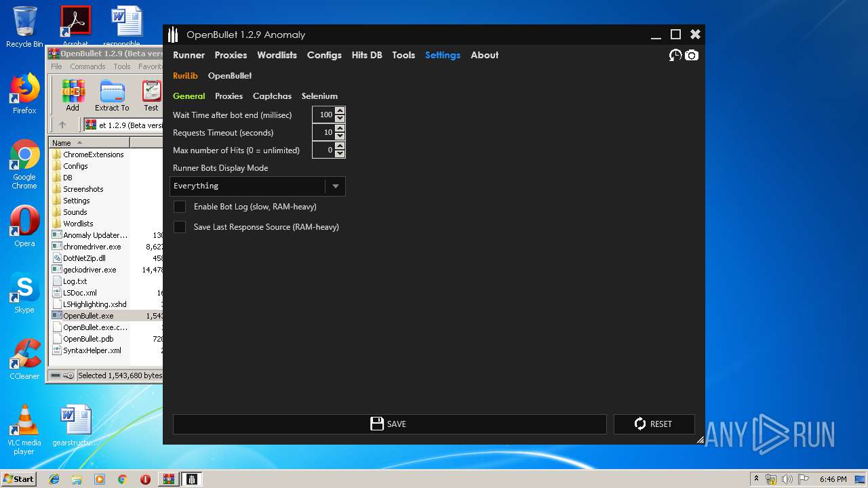This screenshot has height=488, width=868.
Task: Decrease Requests Timeout value
Action: click(x=340, y=136)
